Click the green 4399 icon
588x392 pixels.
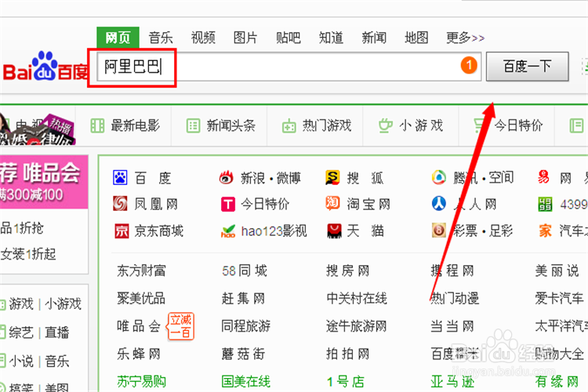coord(545,204)
